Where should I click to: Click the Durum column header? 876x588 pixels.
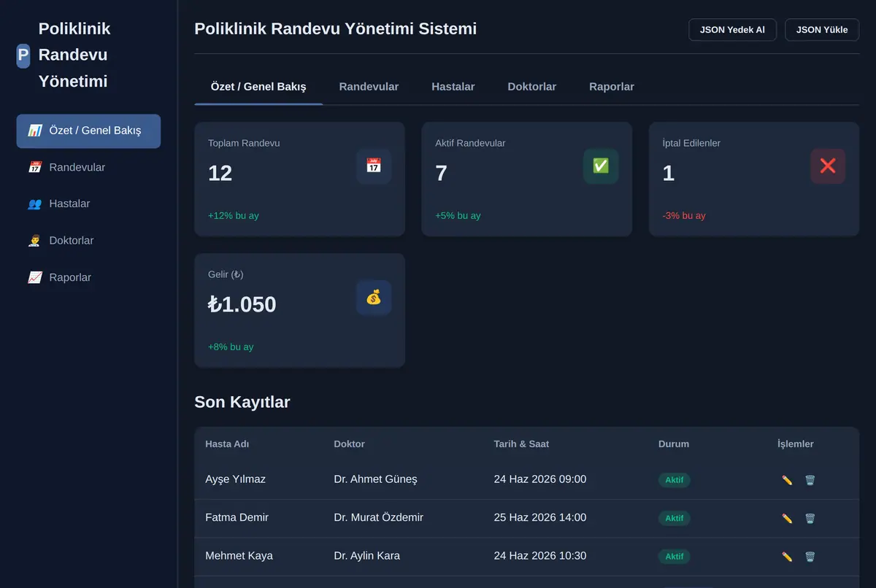pos(674,444)
